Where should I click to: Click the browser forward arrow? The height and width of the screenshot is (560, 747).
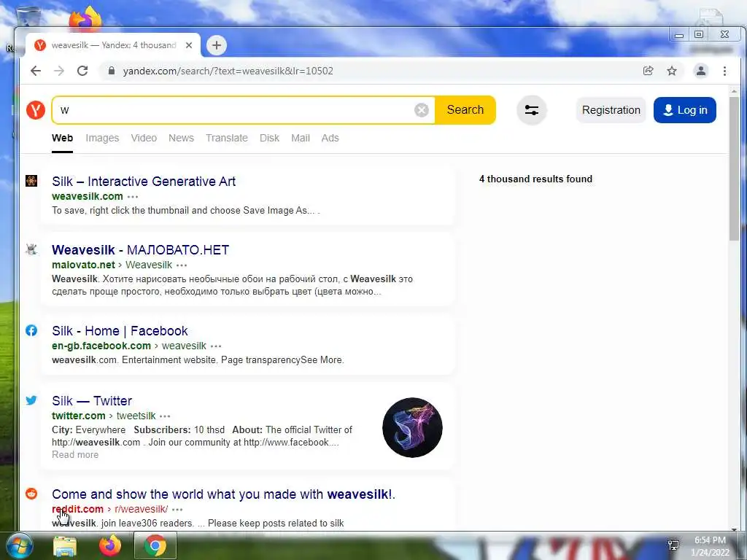[x=59, y=71]
